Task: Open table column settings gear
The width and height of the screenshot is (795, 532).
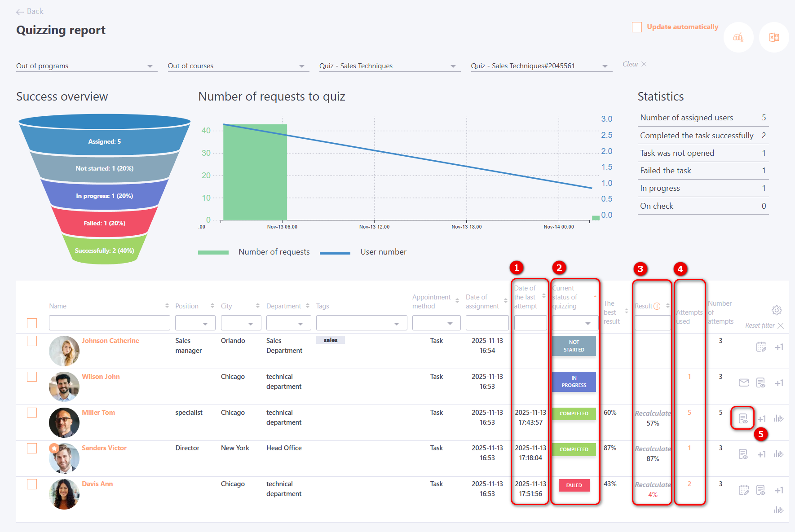Action: pyautogui.click(x=776, y=310)
